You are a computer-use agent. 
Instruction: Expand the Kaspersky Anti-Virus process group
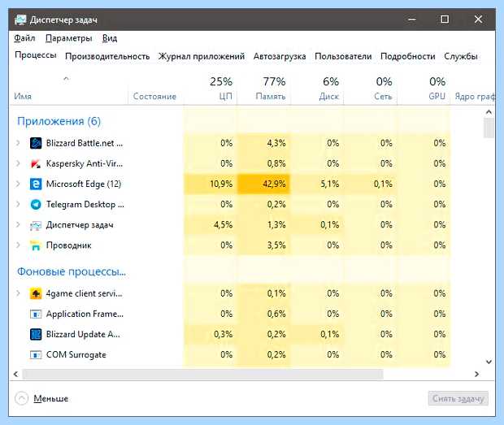[18, 163]
